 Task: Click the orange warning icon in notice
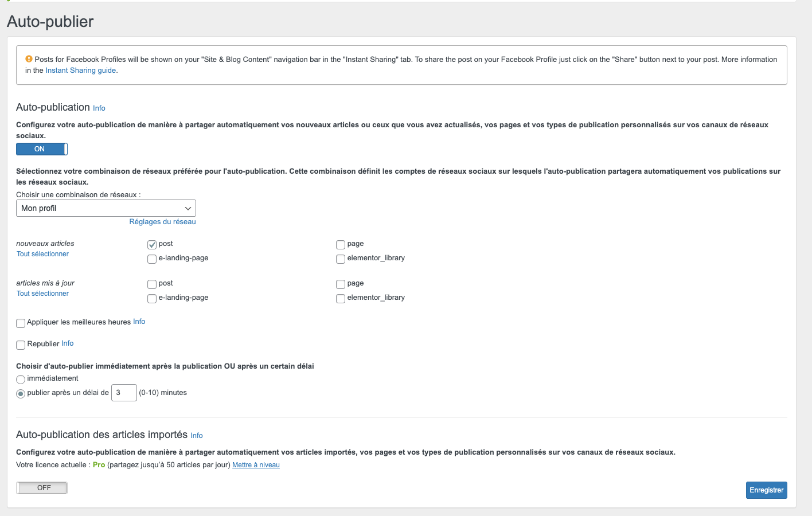point(29,59)
